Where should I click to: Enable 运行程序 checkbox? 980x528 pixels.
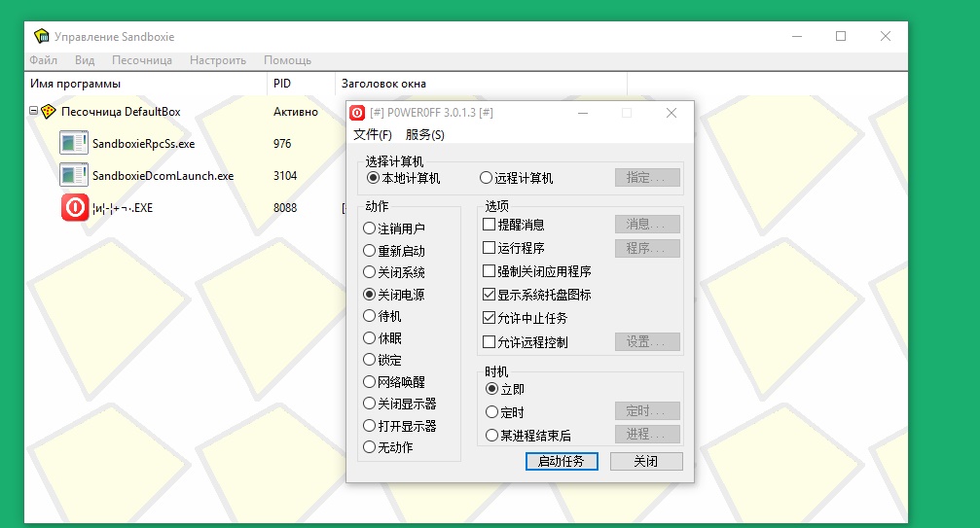tap(514, 248)
